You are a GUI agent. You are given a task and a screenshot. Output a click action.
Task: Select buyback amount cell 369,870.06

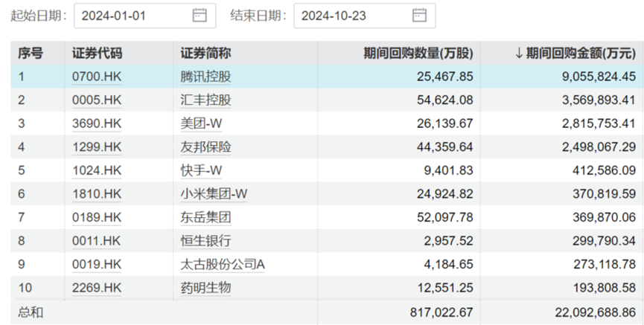click(x=604, y=217)
